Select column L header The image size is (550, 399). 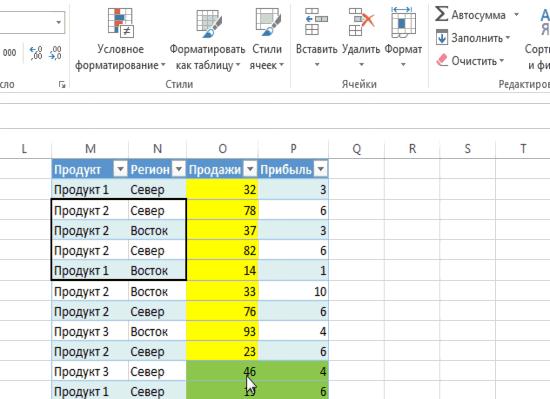(x=24, y=149)
